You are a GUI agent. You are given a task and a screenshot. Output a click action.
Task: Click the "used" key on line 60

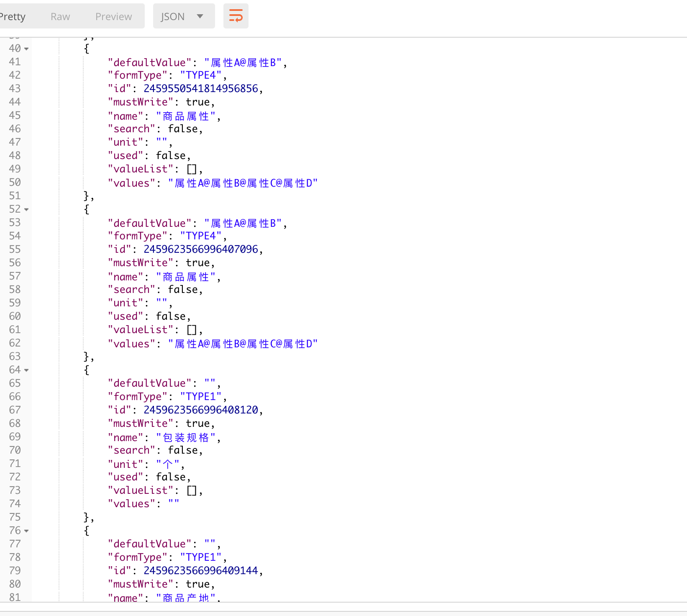pos(126,316)
